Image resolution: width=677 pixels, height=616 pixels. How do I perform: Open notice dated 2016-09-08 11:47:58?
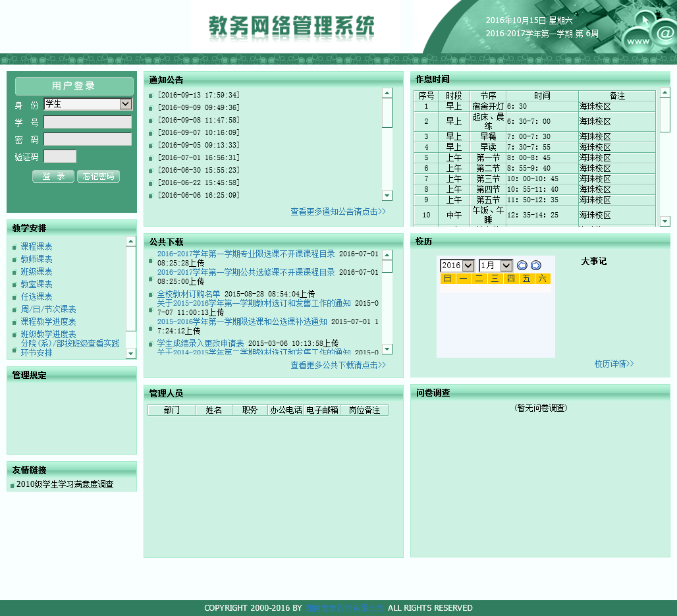(199, 120)
